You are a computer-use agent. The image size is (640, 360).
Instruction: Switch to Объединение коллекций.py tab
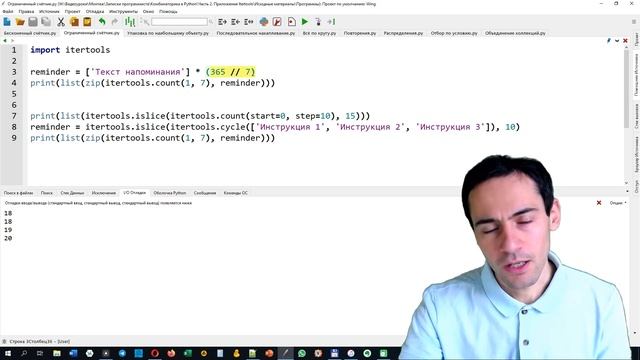point(515,33)
